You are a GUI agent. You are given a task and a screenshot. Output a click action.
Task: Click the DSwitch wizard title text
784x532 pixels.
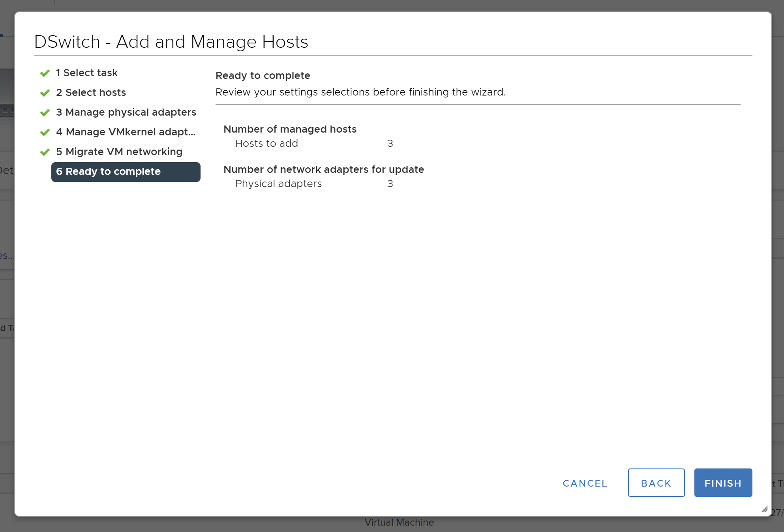(x=171, y=42)
